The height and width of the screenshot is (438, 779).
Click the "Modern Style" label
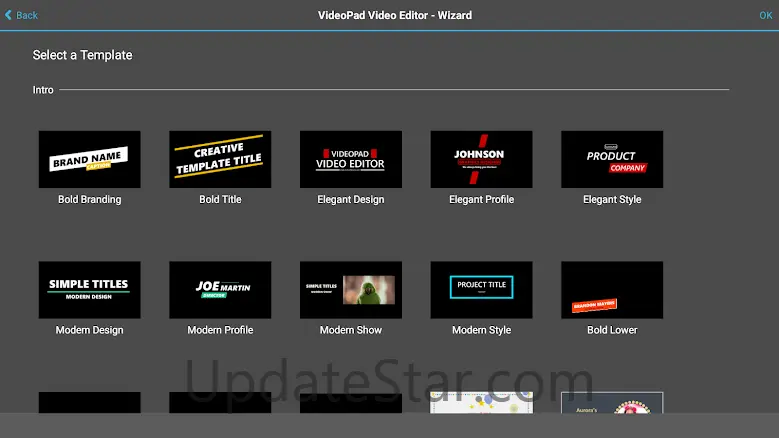pos(481,330)
